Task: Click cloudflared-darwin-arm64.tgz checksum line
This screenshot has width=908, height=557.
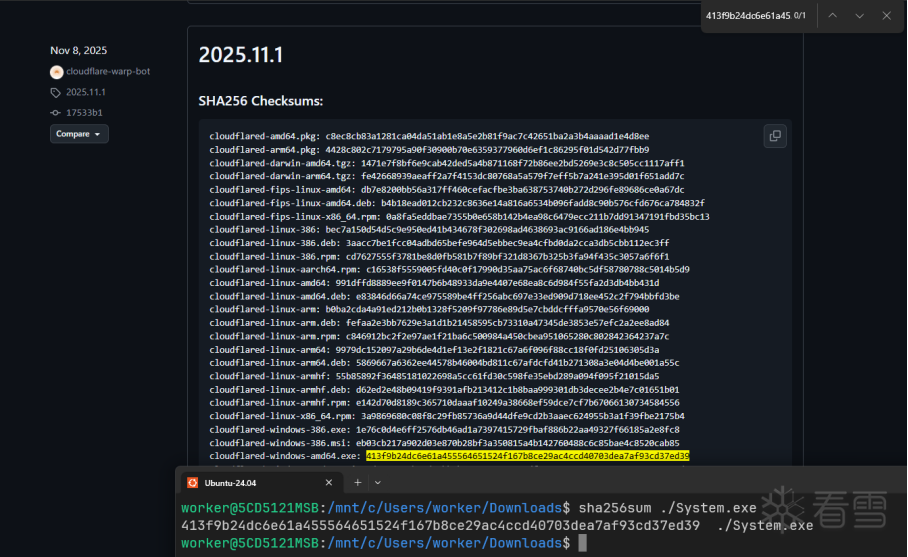Action: click(x=447, y=176)
